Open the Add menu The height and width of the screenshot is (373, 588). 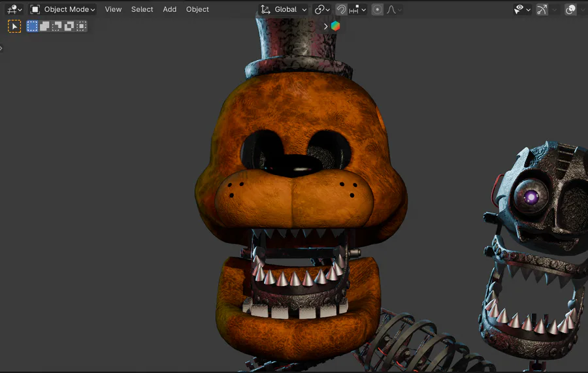click(x=169, y=9)
